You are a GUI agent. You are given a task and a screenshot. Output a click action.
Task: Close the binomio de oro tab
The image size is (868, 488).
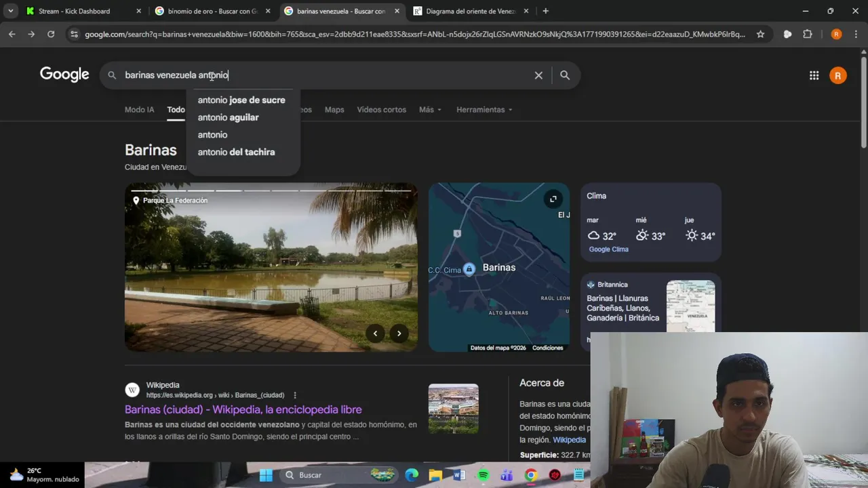pyautogui.click(x=267, y=11)
